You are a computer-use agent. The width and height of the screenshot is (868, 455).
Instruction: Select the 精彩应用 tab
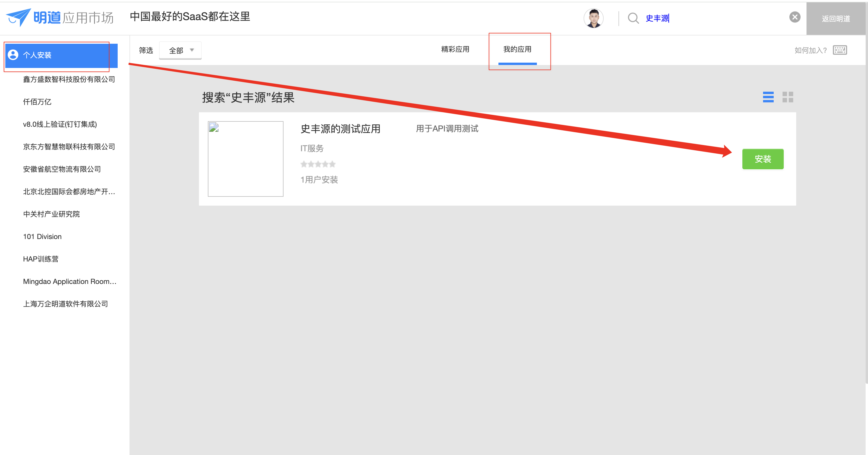click(455, 49)
